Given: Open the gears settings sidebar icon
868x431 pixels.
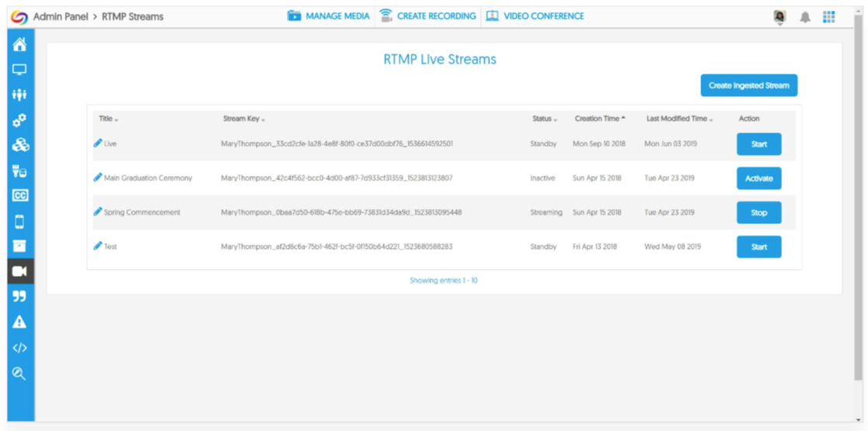Looking at the screenshot, I should 19,120.
